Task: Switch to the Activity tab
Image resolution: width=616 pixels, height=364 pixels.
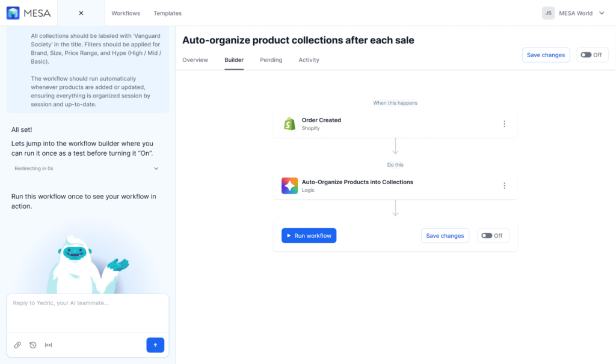Action: [x=309, y=60]
